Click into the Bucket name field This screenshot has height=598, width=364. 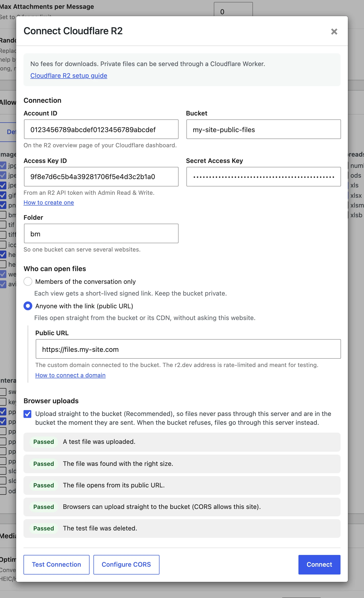263,129
